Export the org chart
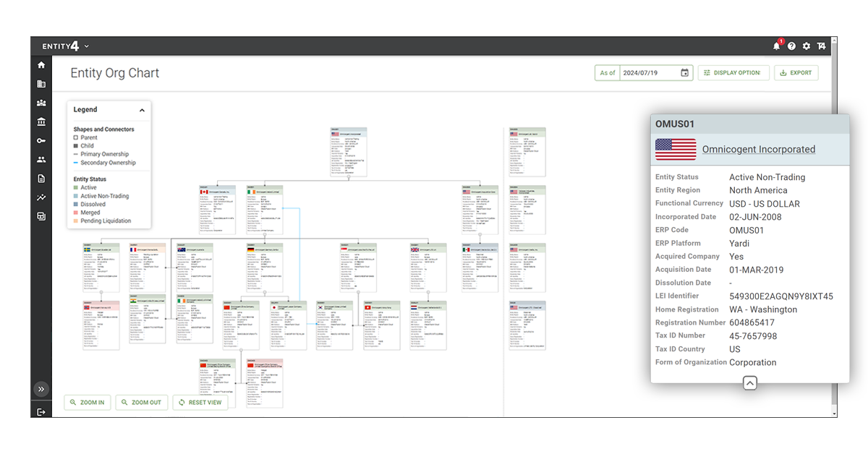This screenshot has height=454, width=868. (796, 73)
